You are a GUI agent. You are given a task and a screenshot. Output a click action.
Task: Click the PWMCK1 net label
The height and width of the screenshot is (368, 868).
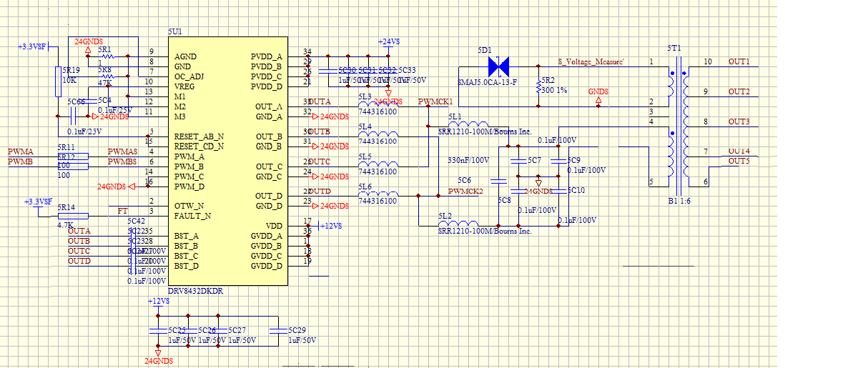click(x=435, y=102)
